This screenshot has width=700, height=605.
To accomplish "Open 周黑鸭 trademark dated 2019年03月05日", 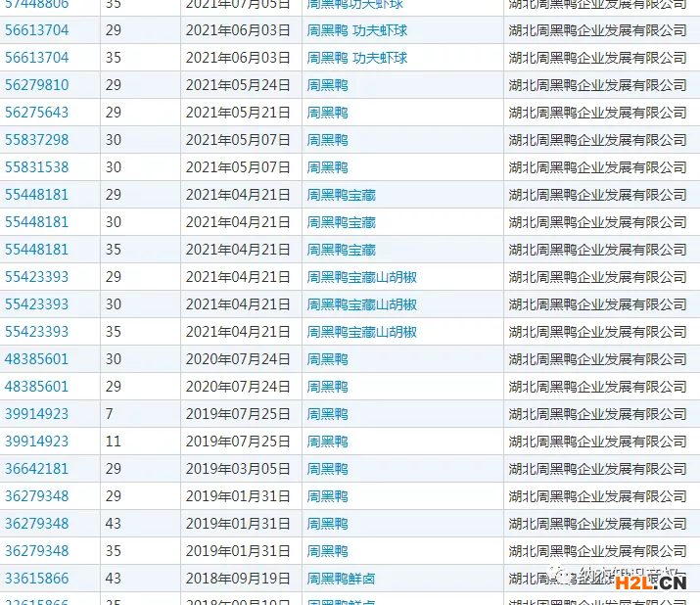I will pyautogui.click(x=327, y=469).
